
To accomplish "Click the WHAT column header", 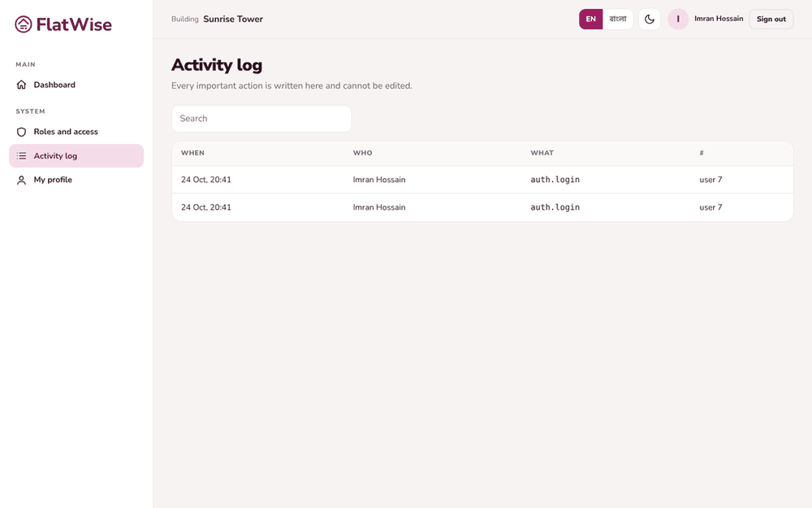I will (542, 153).
